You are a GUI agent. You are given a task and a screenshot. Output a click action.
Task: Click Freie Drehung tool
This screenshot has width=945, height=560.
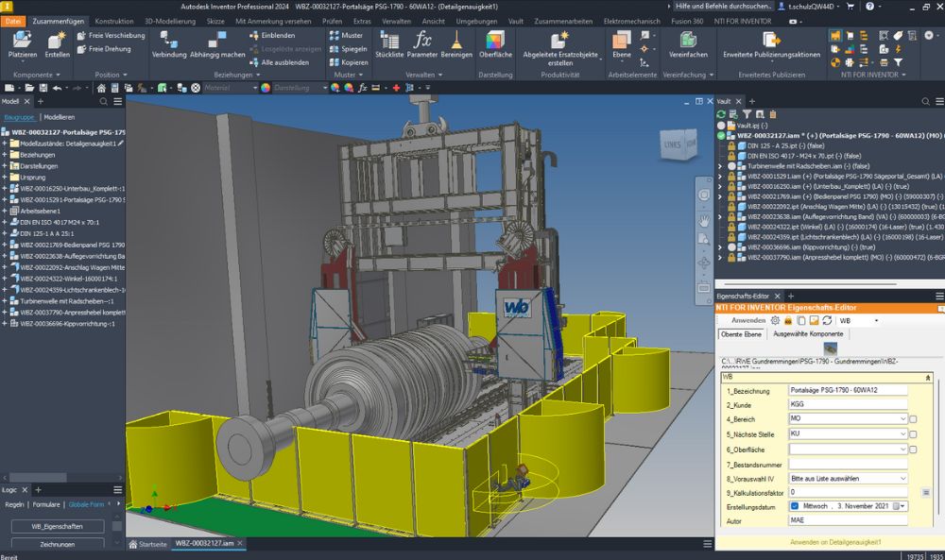pos(104,49)
